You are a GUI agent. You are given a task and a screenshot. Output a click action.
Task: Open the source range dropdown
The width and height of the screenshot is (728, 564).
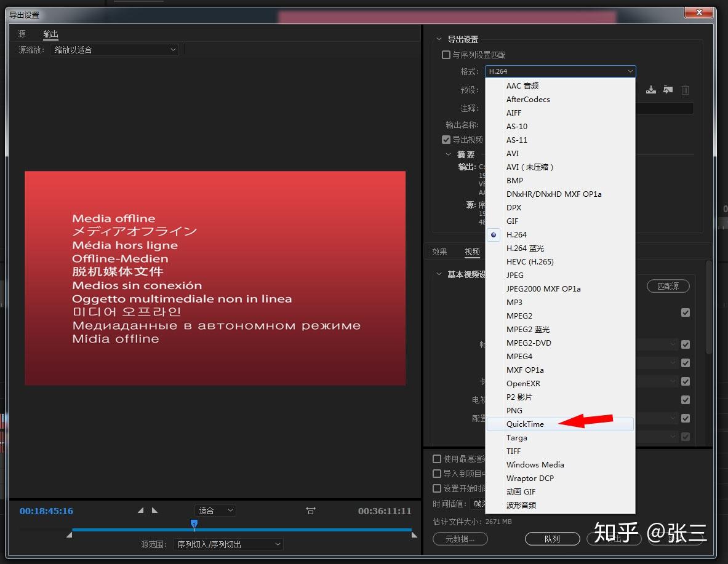point(228,544)
